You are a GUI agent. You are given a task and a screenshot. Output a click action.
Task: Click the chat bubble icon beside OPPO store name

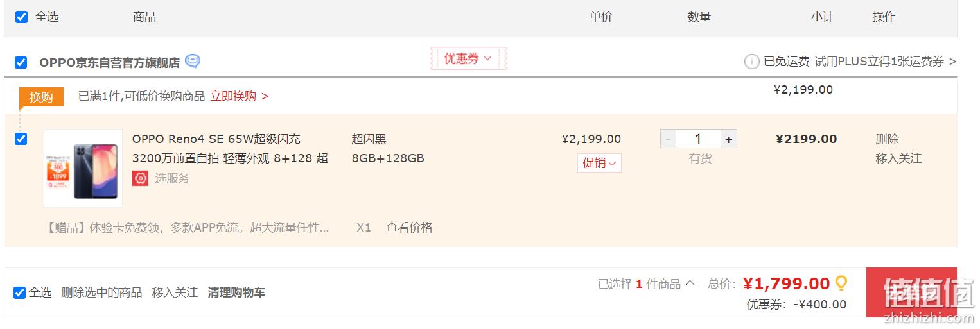tap(193, 62)
